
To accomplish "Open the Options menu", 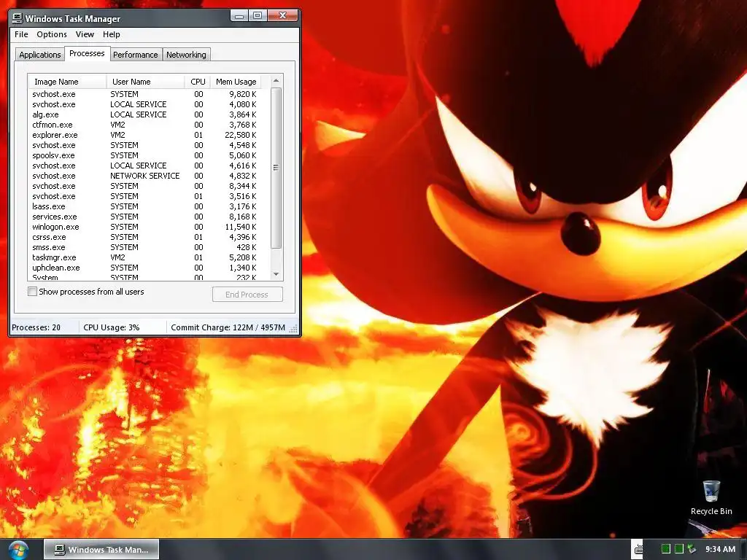I will click(52, 34).
